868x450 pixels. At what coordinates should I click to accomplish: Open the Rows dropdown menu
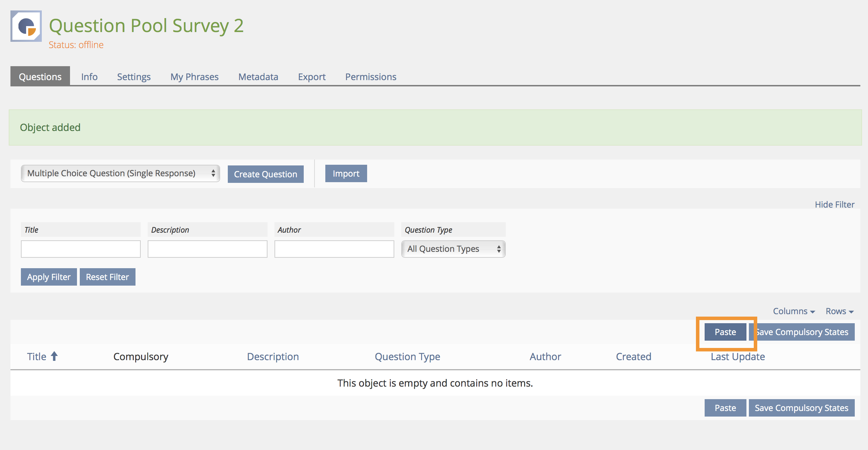click(x=839, y=311)
